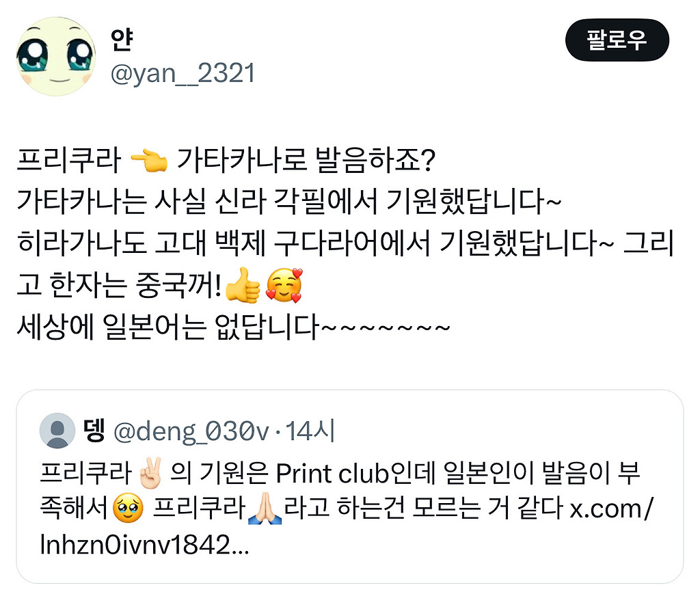
Task: Click the teary pleading face emoji
Action: (x=128, y=509)
